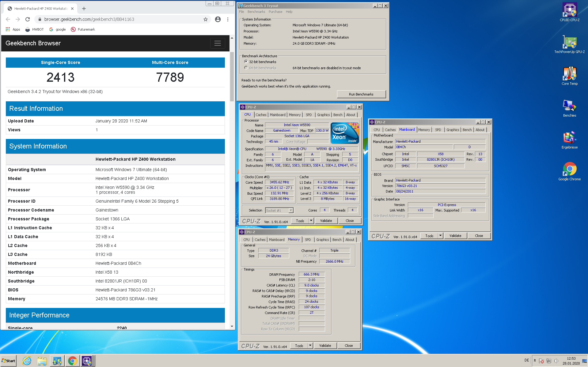The image size is (588, 367).
Task: Switch to Caches tab in CPU window
Action: 261,115
